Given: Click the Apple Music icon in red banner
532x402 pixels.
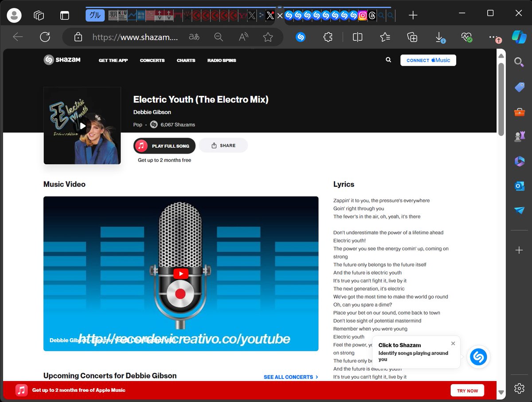Looking at the screenshot, I should point(21,390).
